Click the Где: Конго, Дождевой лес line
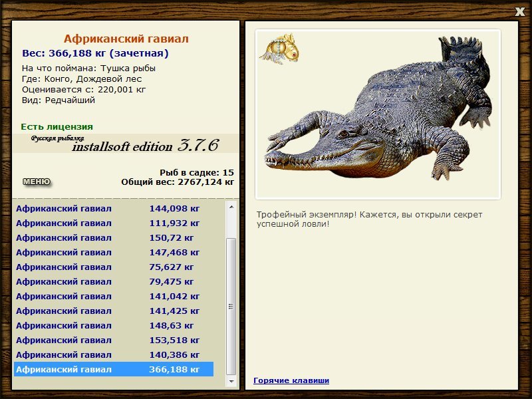The width and height of the screenshot is (532, 399). point(82,79)
